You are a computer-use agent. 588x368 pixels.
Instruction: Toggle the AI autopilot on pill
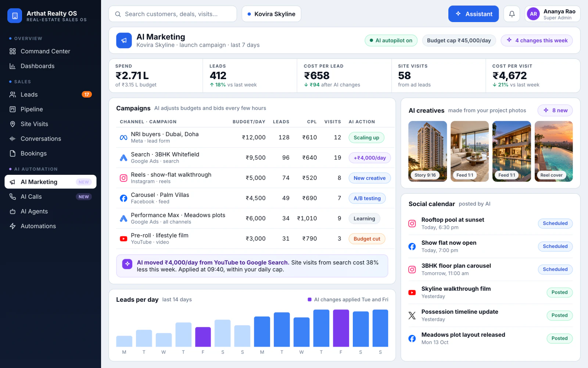point(391,40)
